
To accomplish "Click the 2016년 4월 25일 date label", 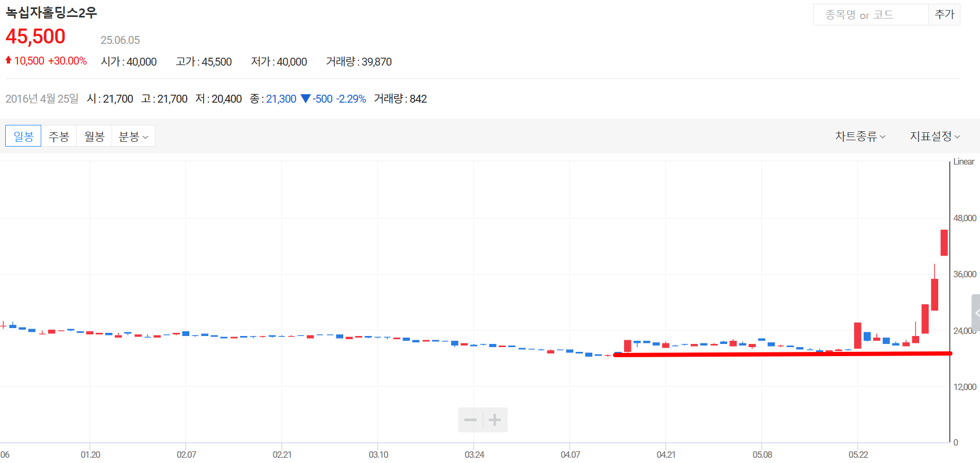I will point(42,98).
